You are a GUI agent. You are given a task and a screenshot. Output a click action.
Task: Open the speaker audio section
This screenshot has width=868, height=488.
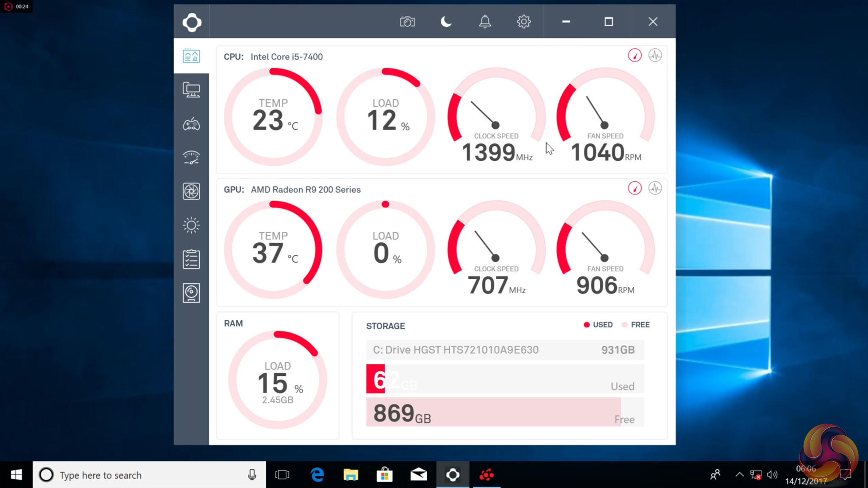point(191,293)
